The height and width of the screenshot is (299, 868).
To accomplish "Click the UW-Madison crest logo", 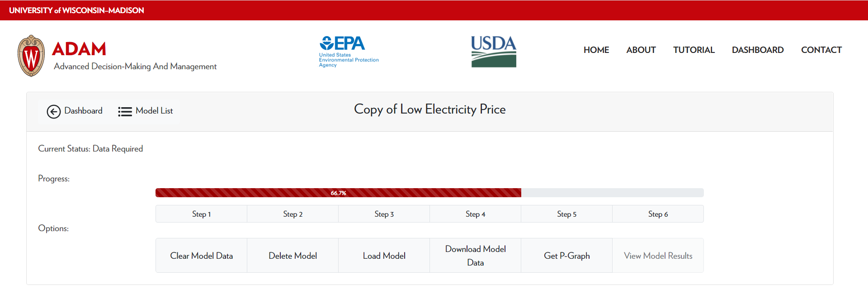I will tap(31, 56).
